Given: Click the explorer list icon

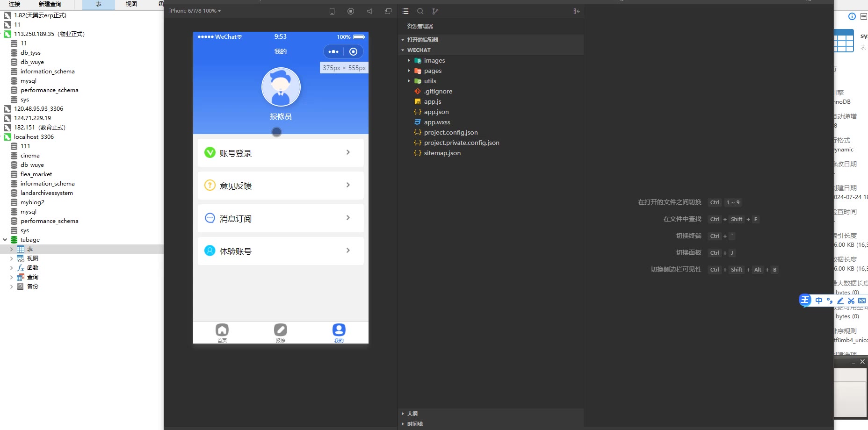Looking at the screenshot, I should 405,11.
